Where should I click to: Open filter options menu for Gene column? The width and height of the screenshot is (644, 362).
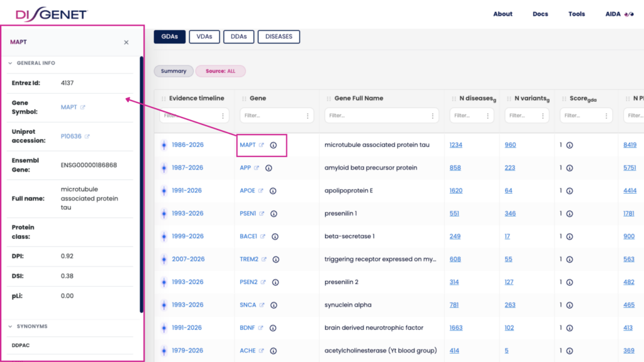308,116
